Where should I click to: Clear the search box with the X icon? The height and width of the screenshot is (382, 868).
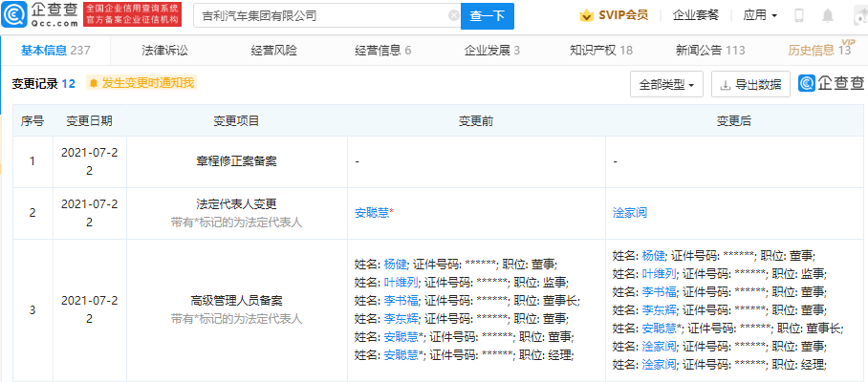pyautogui.click(x=453, y=16)
